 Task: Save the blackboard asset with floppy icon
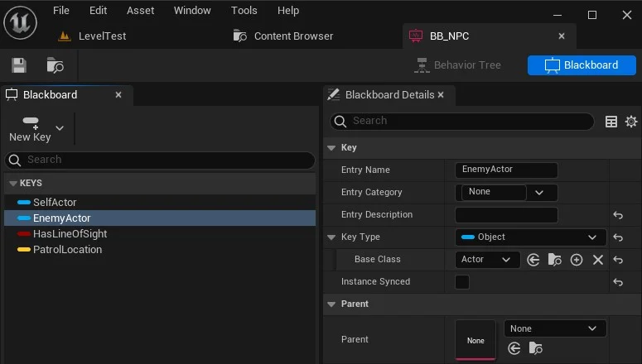click(19, 65)
